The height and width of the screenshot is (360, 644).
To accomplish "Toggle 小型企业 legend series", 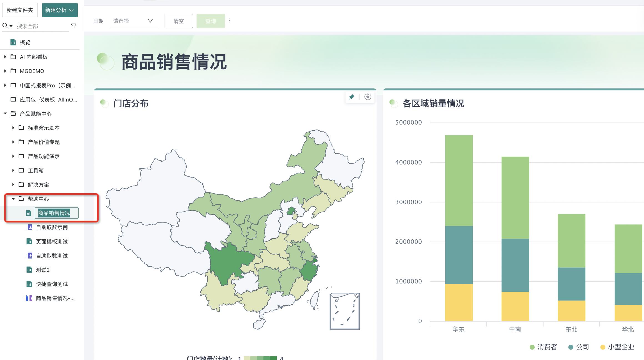I will pyautogui.click(x=617, y=347).
